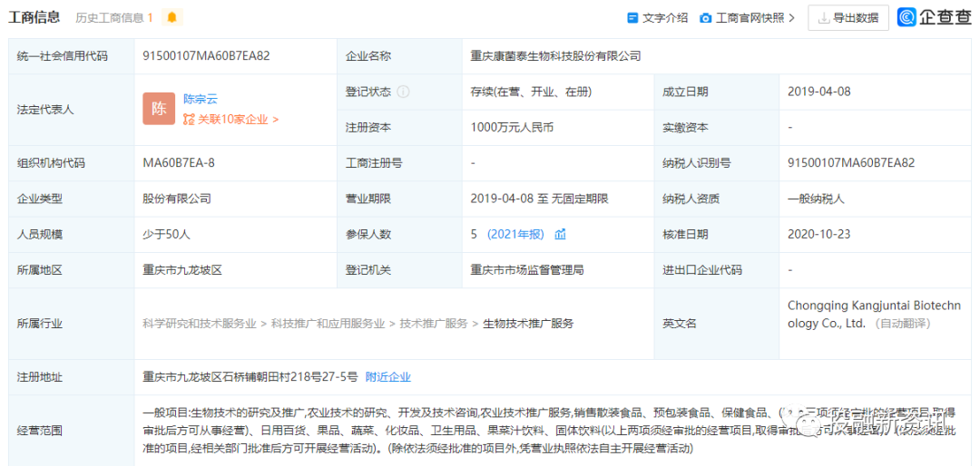The image size is (980, 466).
Task: Open 关联10家企业 related companies link
Action: pyautogui.click(x=238, y=119)
